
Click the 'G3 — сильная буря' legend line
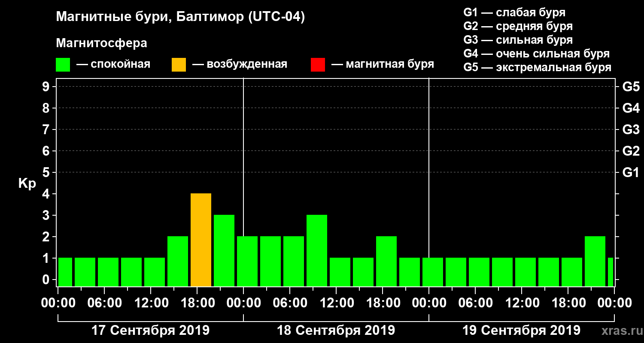518,40
